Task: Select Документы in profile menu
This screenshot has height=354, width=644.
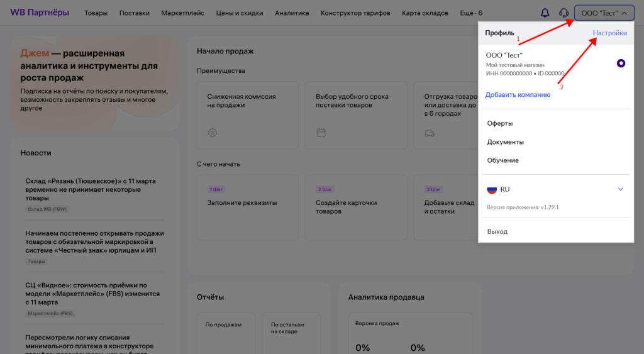Action: tap(505, 142)
